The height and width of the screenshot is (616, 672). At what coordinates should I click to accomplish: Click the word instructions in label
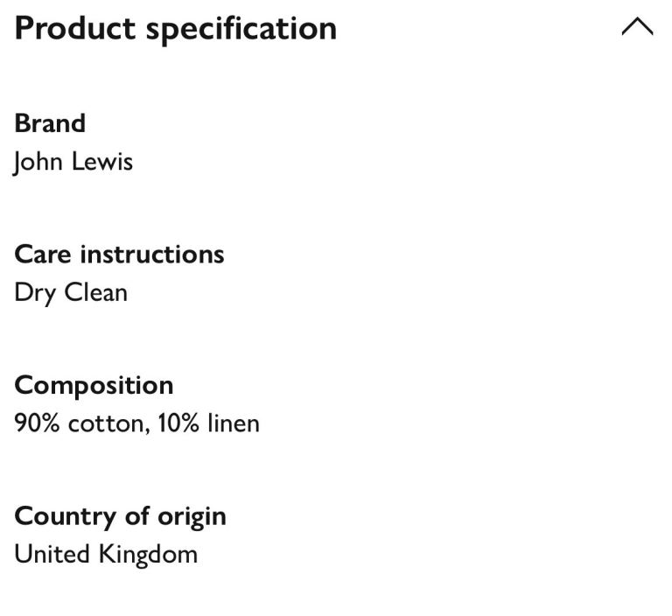tap(152, 255)
